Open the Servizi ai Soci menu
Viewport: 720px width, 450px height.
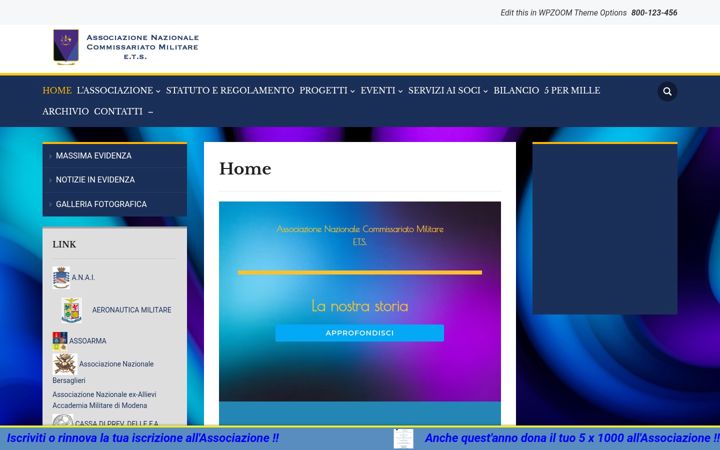tap(444, 90)
